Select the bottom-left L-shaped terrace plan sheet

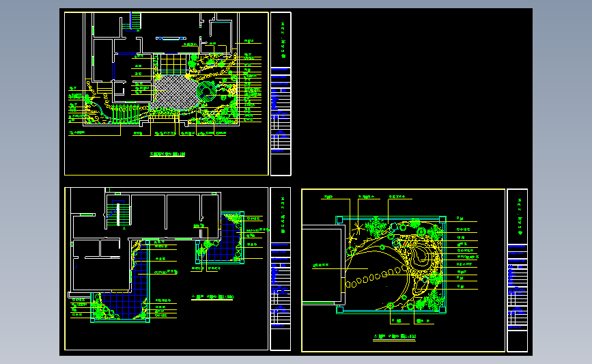click(167, 269)
